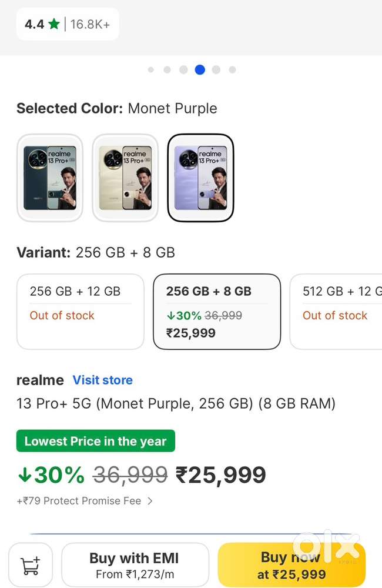Select the dark green color thumbnail

[x=49, y=177]
